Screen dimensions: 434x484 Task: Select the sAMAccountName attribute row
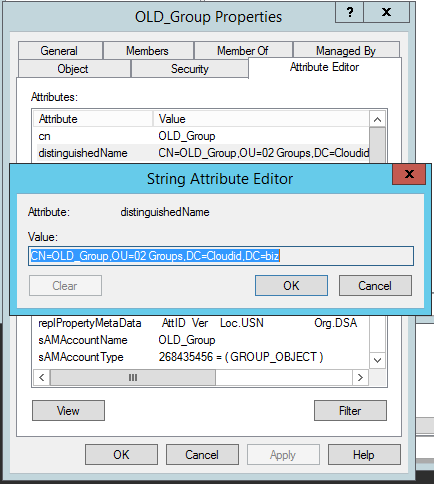201,340
